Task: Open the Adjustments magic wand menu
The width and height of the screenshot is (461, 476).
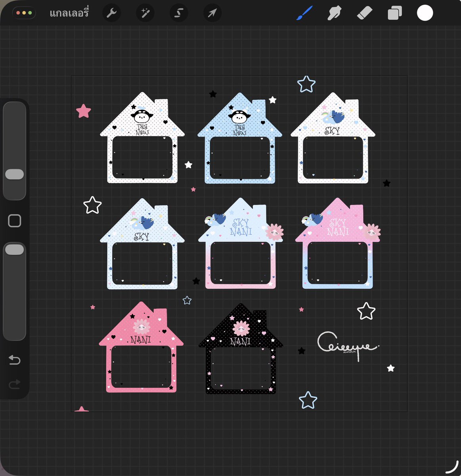Action: tap(145, 13)
